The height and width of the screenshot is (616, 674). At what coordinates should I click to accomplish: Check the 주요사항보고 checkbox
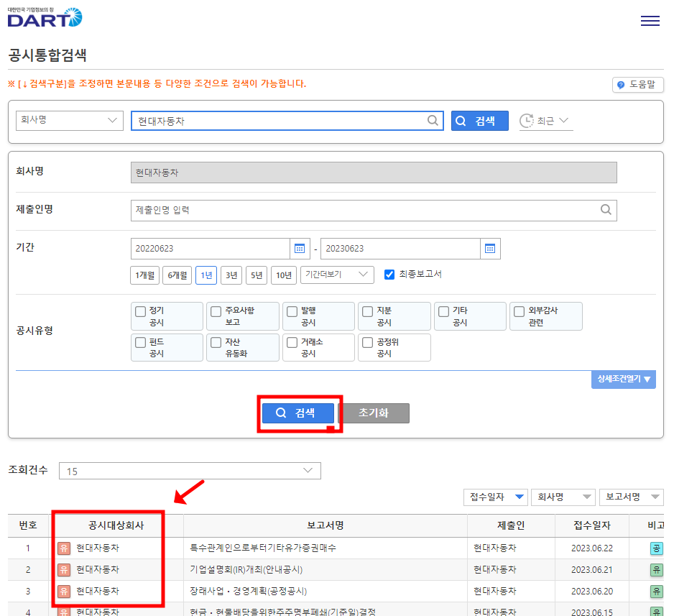coord(216,311)
